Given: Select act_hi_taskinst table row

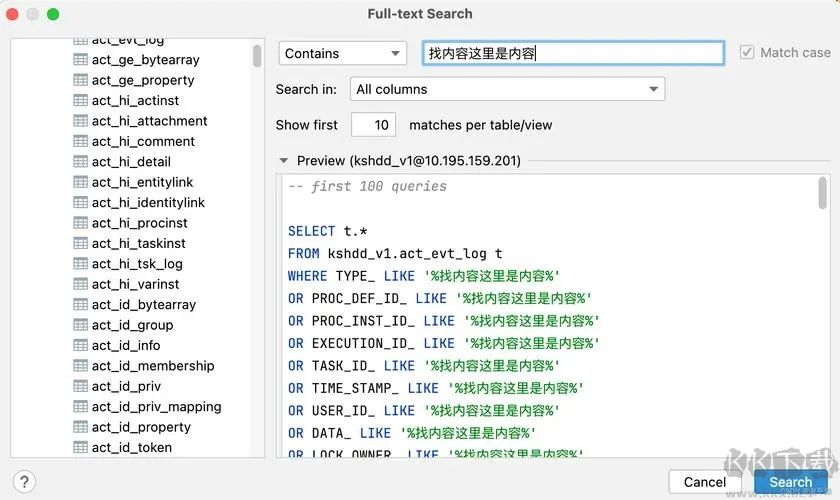Looking at the screenshot, I should [x=130, y=243].
